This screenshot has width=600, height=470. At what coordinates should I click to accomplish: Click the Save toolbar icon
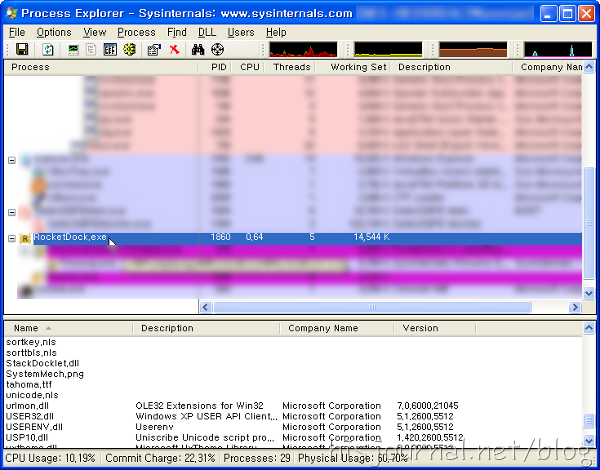(22, 49)
